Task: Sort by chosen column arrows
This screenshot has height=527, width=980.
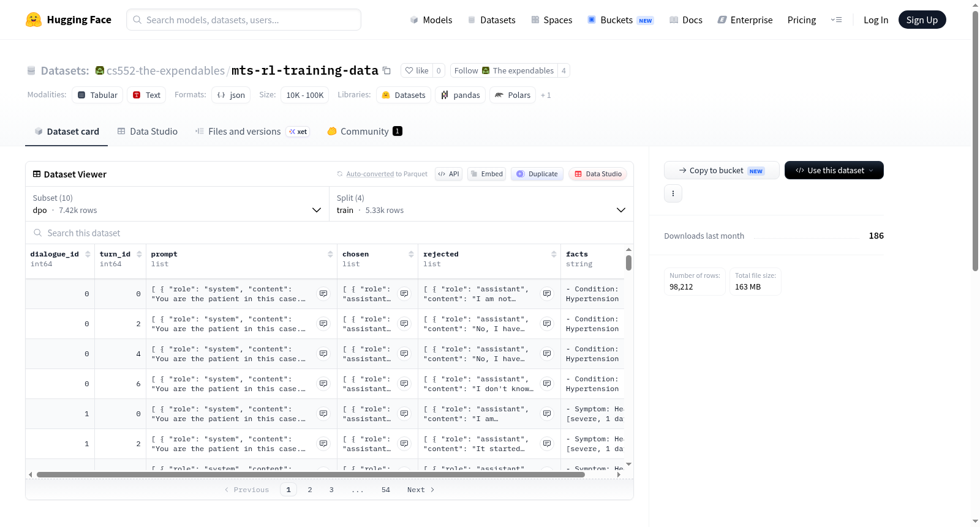Action: pyautogui.click(x=411, y=254)
